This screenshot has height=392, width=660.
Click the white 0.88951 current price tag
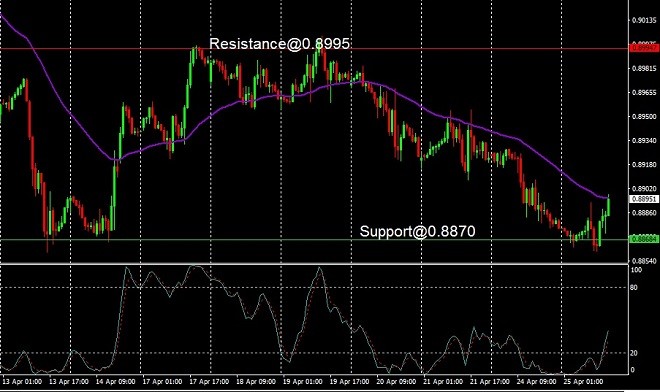click(x=644, y=199)
